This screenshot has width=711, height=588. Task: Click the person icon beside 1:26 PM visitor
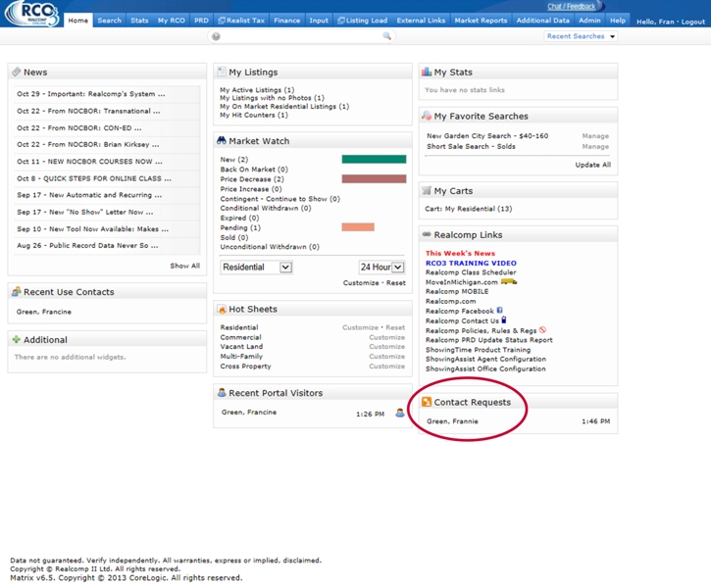click(400, 413)
